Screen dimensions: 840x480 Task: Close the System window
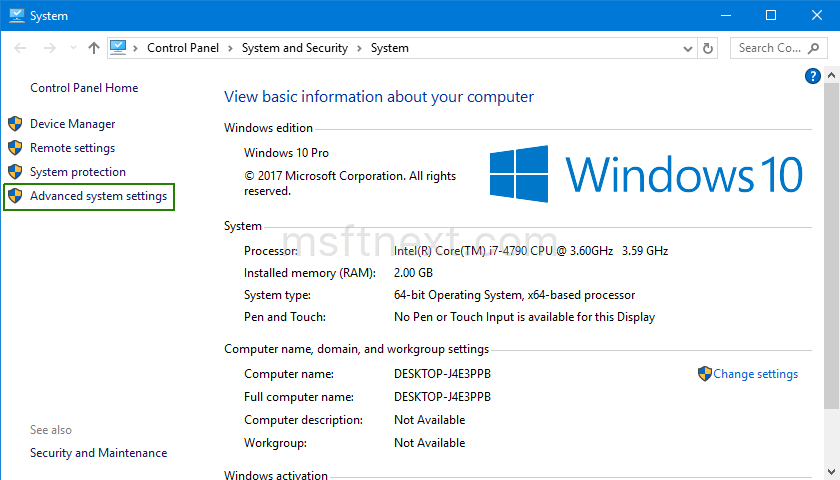[816, 16]
